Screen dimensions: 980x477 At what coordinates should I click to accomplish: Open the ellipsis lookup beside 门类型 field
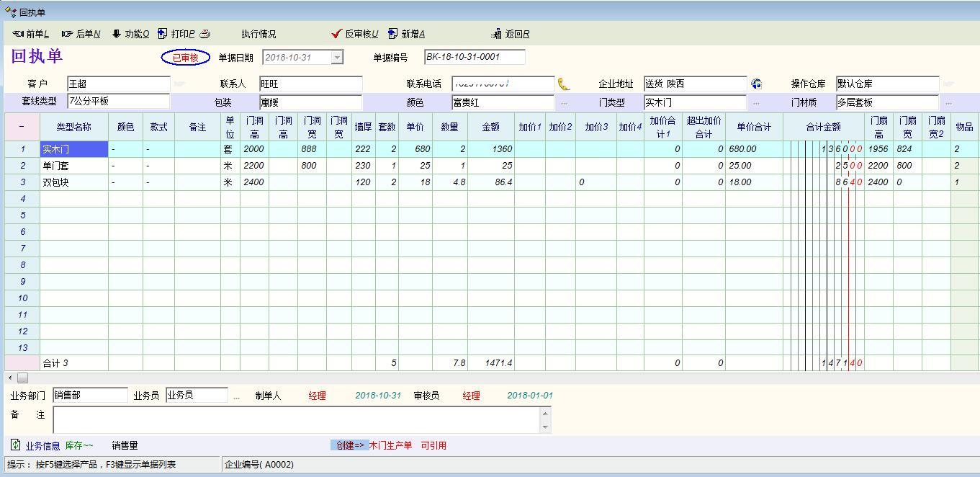click(756, 103)
